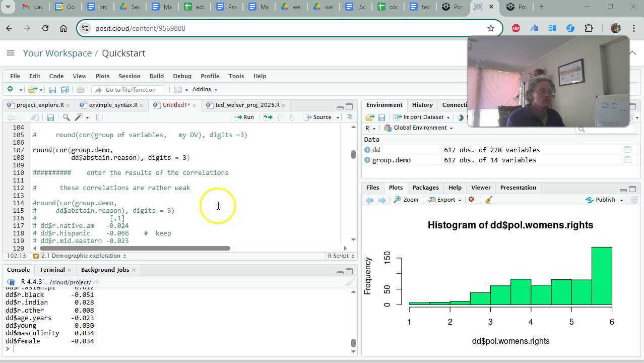The image size is (644, 363).
Task: Click the document outline icon
Action: pyautogui.click(x=349, y=117)
